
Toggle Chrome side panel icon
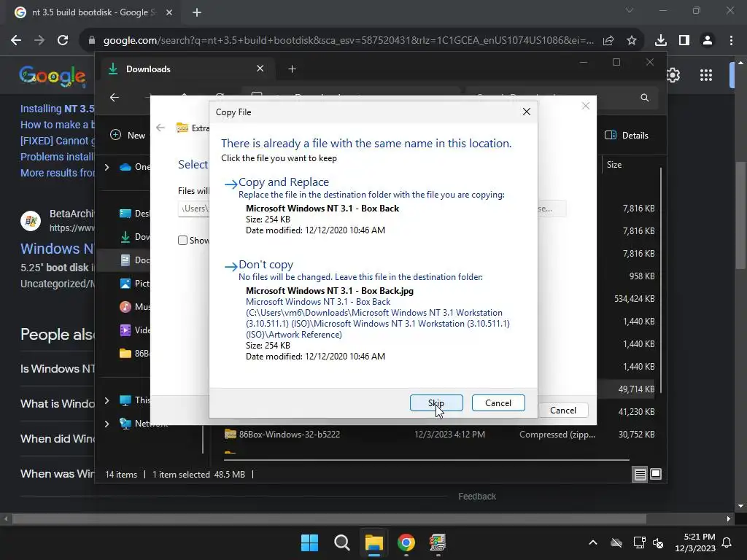[684, 41]
